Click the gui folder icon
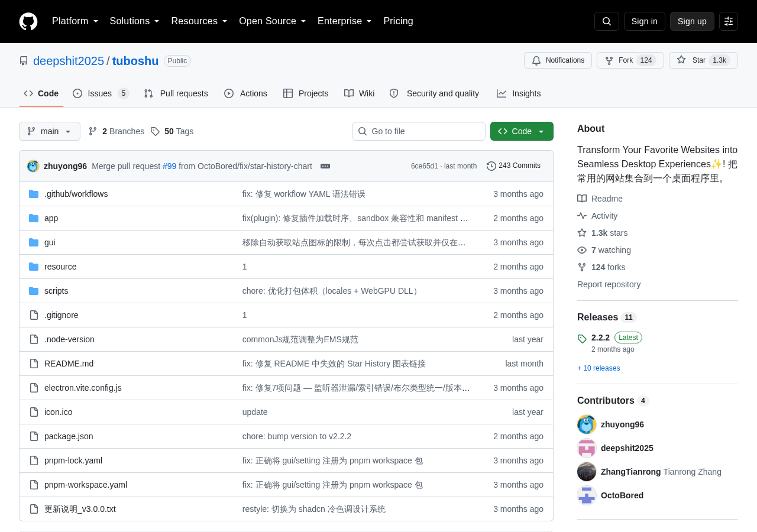The width and height of the screenshot is (757, 532). [34, 242]
